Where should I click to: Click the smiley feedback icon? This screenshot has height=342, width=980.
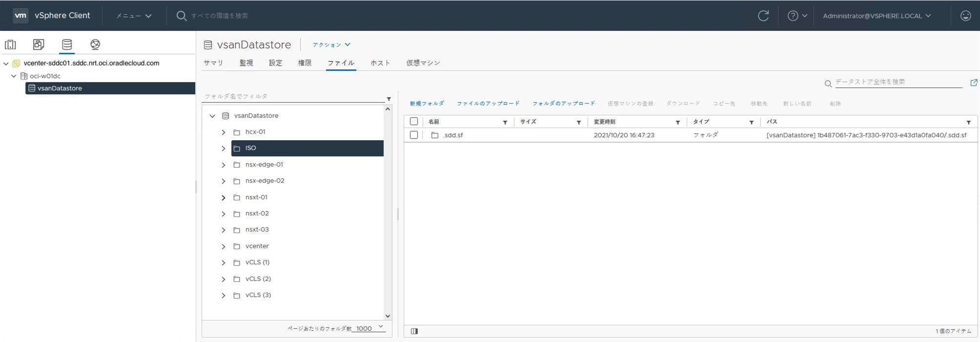click(965, 16)
